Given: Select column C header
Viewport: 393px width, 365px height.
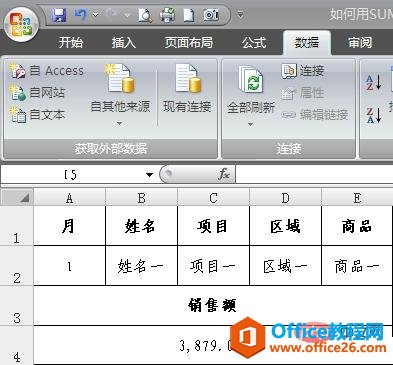Looking at the screenshot, I should tap(213, 197).
